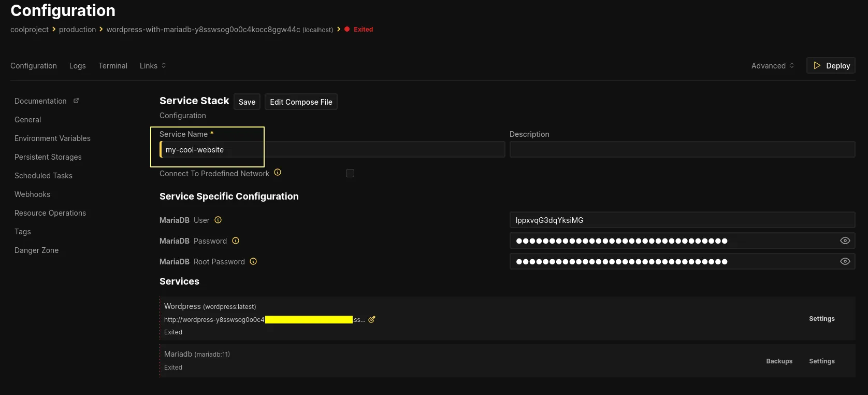The height and width of the screenshot is (395, 868).
Task: Open Tags section
Action: (23, 232)
